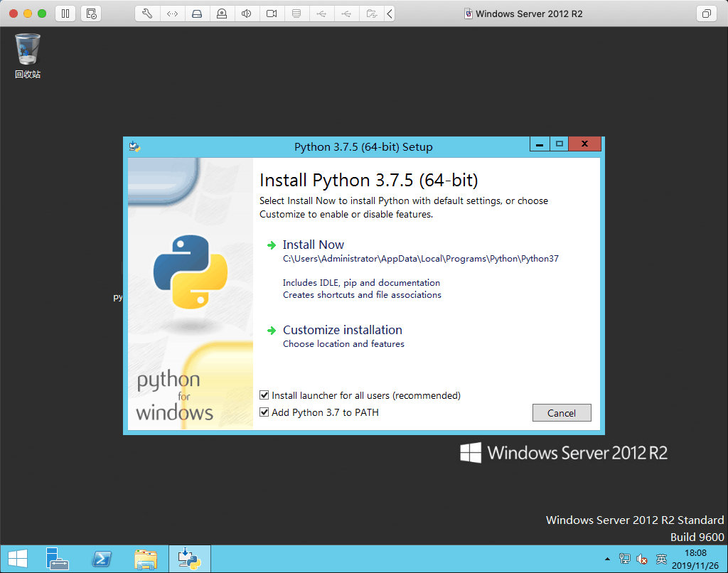Close the Python Setup dialog
Screen dimensions: 728x573
584,144
